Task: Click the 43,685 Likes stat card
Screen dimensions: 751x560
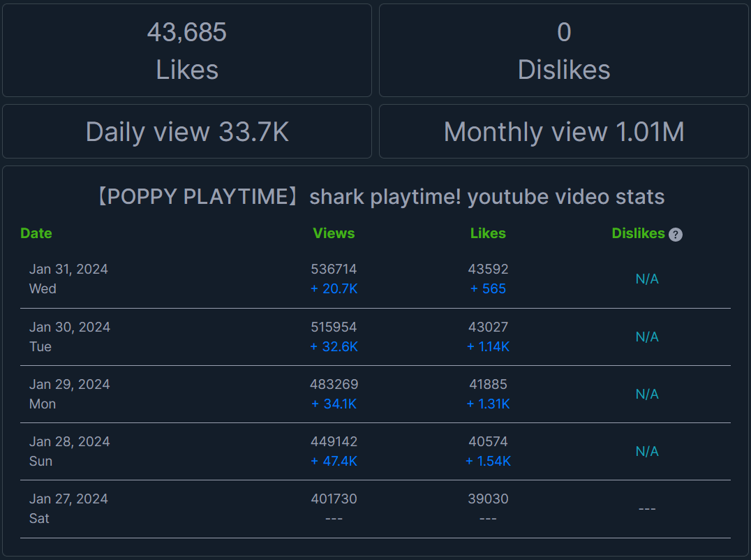Action: click(187, 50)
